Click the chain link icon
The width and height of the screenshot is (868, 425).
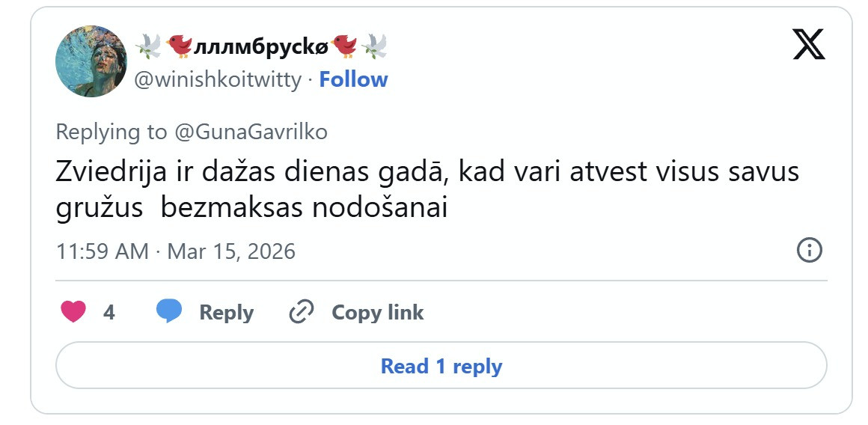coord(301,311)
